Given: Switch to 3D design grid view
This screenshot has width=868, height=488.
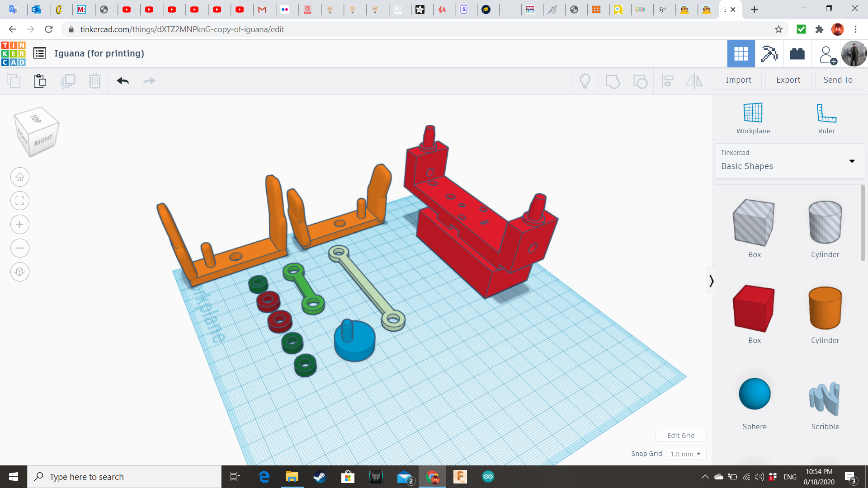Looking at the screenshot, I should click(741, 54).
